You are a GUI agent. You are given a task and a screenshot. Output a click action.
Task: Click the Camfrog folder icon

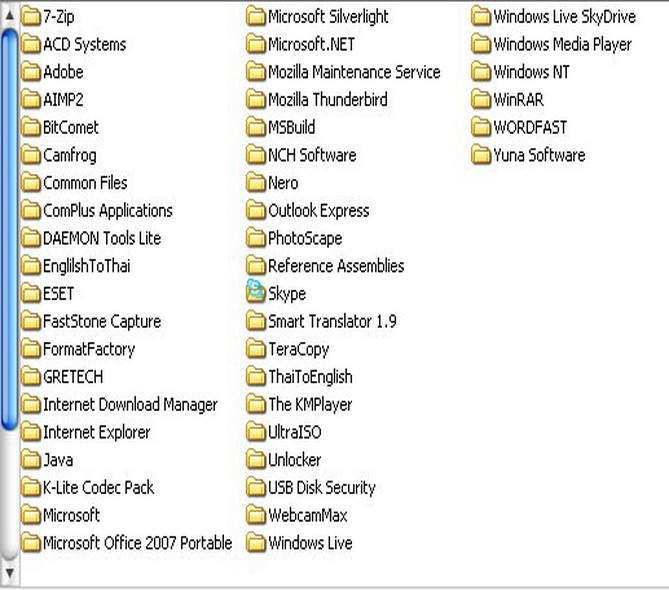tap(31, 155)
